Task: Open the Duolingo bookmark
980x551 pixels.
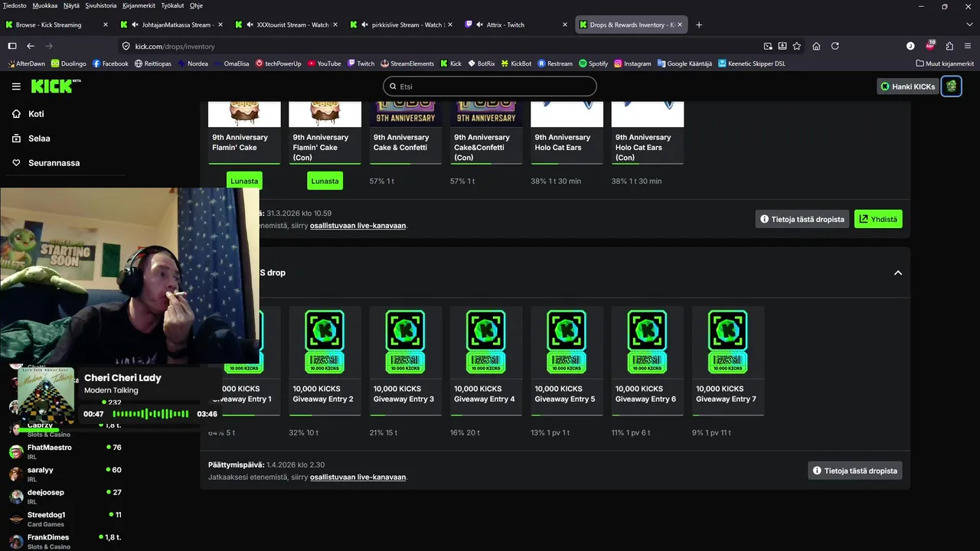Action: (69, 64)
